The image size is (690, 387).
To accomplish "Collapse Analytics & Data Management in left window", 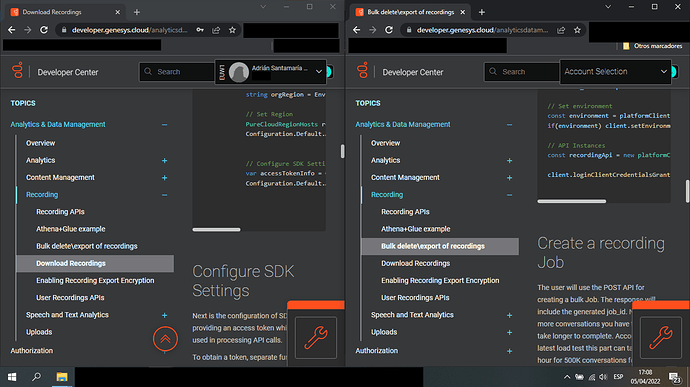I will (164, 125).
